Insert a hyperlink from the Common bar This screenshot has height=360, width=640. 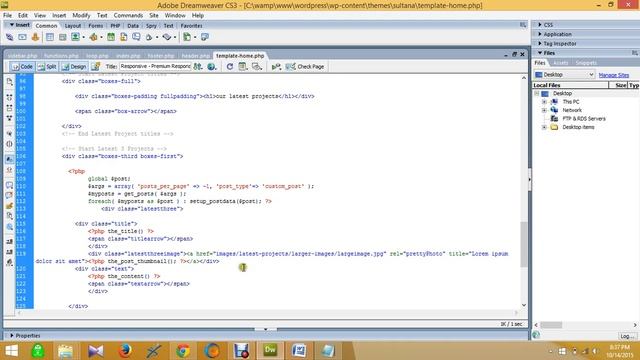[x=9, y=37]
